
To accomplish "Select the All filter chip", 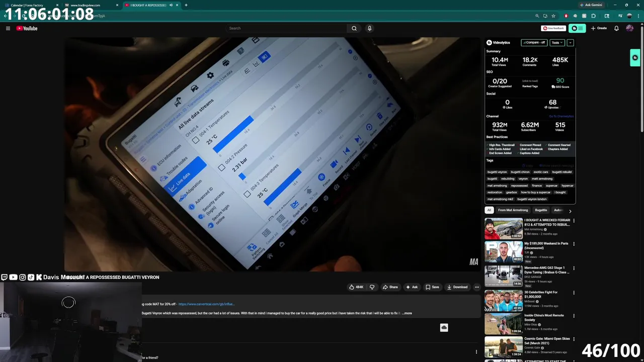I will [x=489, y=210].
